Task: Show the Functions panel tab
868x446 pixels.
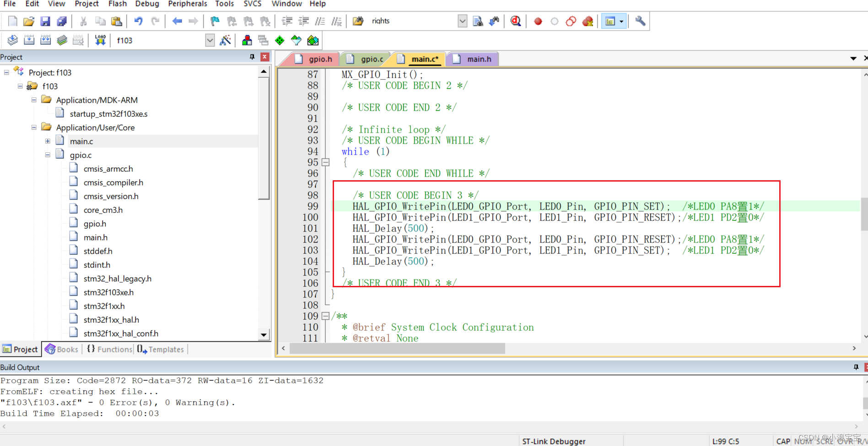Action: [109, 349]
